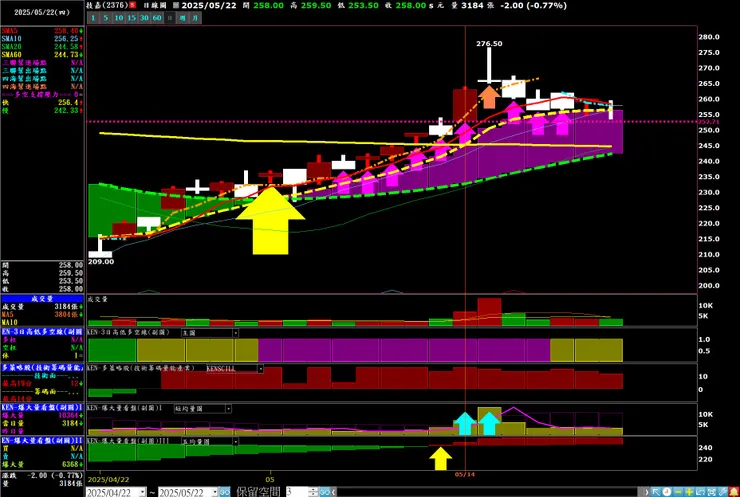Image resolution: width=740 pixels, height=497 pixels.
Task: Switch to the daily (日) chart period
Action: click(169, 18)
